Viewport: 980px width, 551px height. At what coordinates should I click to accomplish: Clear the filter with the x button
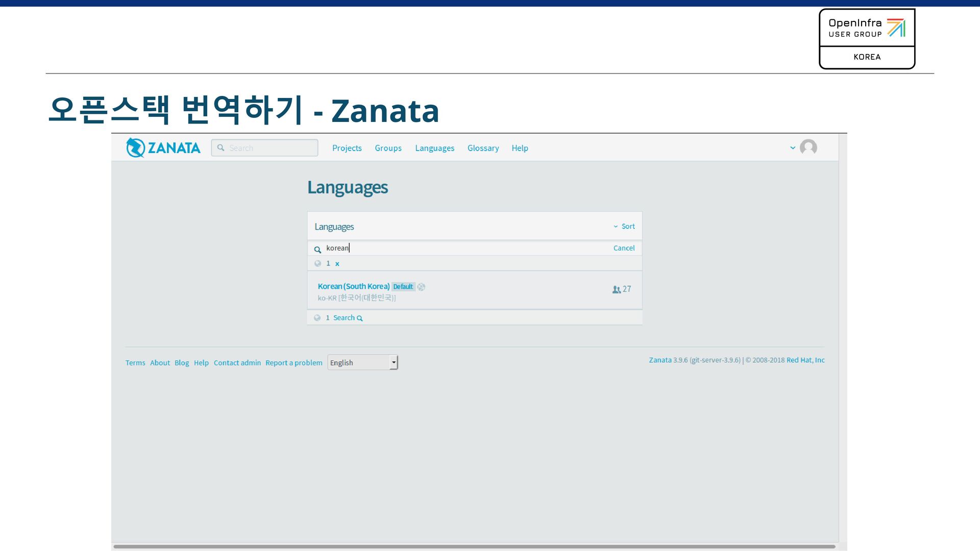coord(337,264)
